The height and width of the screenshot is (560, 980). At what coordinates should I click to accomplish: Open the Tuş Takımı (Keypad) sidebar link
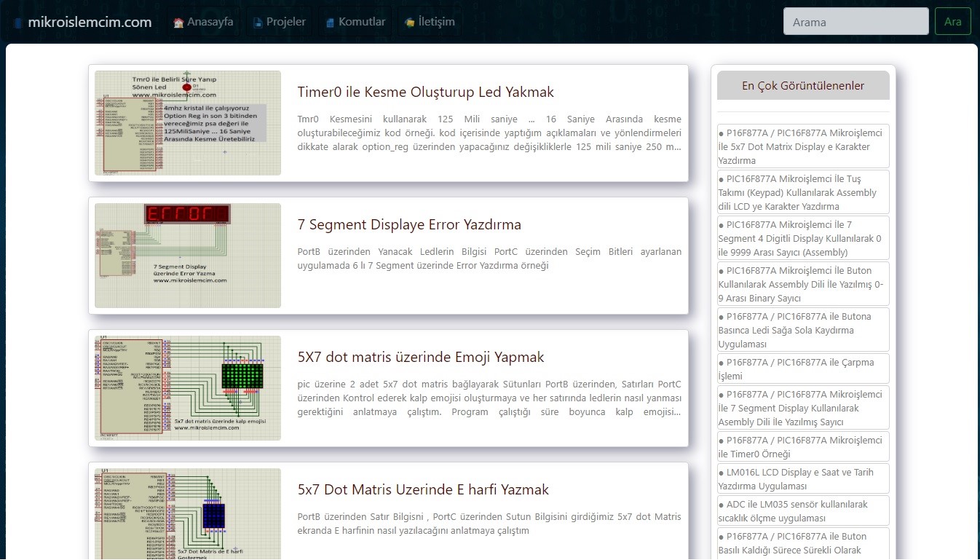tap(802, 193)
